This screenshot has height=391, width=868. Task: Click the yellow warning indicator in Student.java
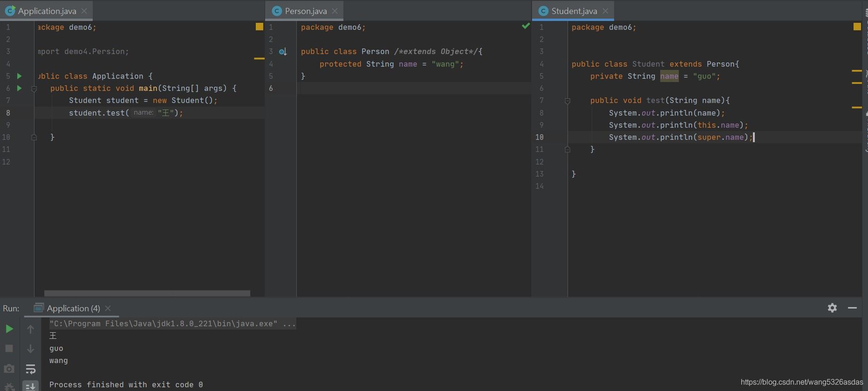tap(857, 27)
